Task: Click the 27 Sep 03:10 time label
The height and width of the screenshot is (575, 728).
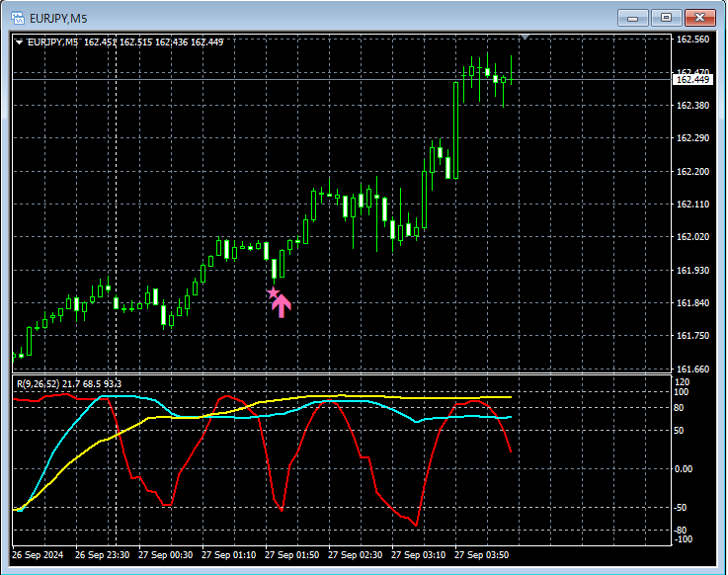Action: [x=418, y=555]
